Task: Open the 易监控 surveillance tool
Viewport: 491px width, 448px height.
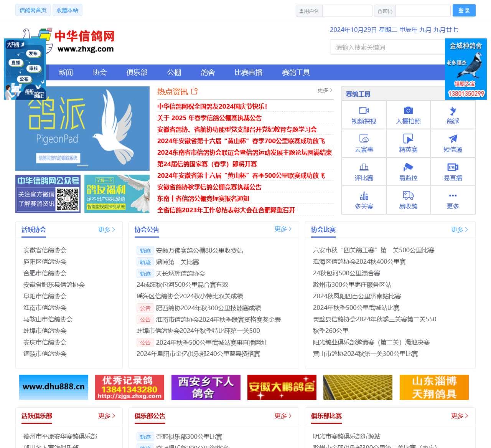Action: pyautogui.click(x=408, y=172)
